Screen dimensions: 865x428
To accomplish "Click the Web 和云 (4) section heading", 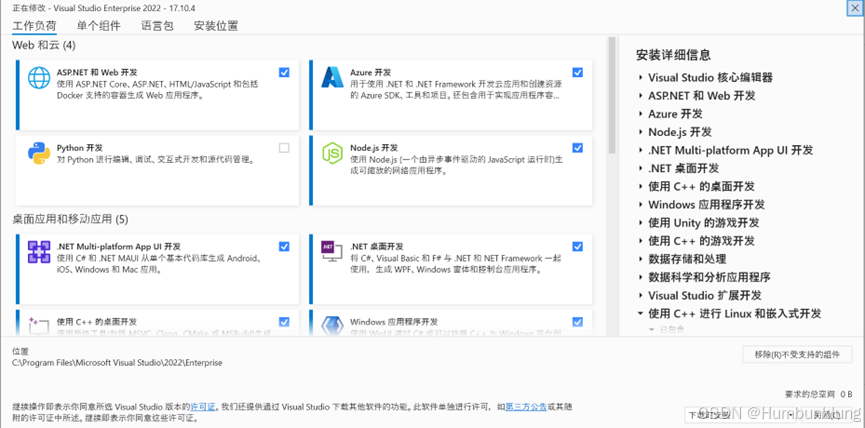I will click(x=44, y=45).
